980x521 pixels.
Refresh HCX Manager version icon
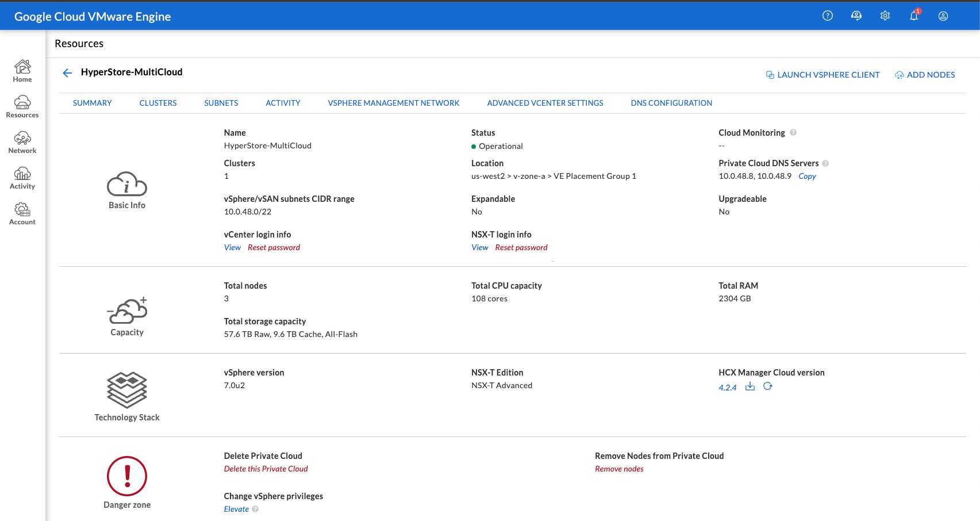[x=768, y=386]
